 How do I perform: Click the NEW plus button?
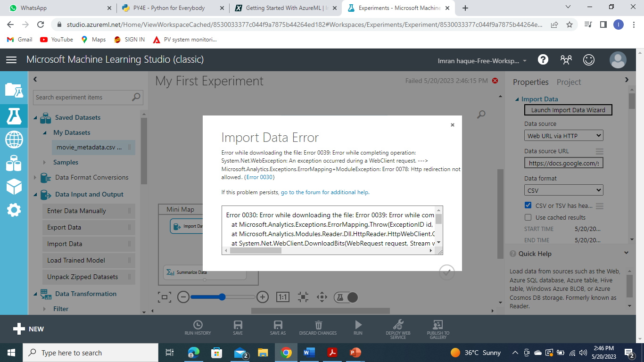click(x=28, y=329)
